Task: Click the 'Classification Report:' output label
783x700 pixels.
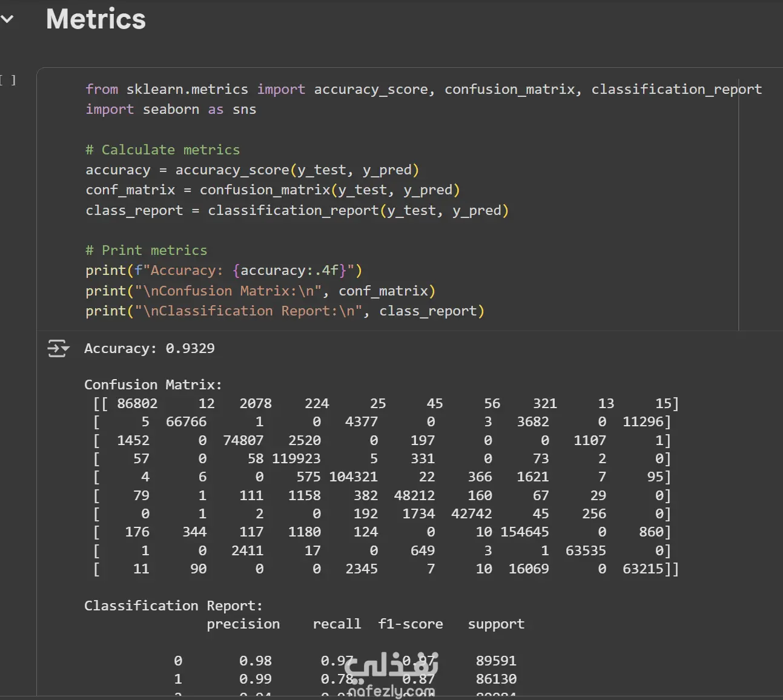Action: tap(173, 606)
